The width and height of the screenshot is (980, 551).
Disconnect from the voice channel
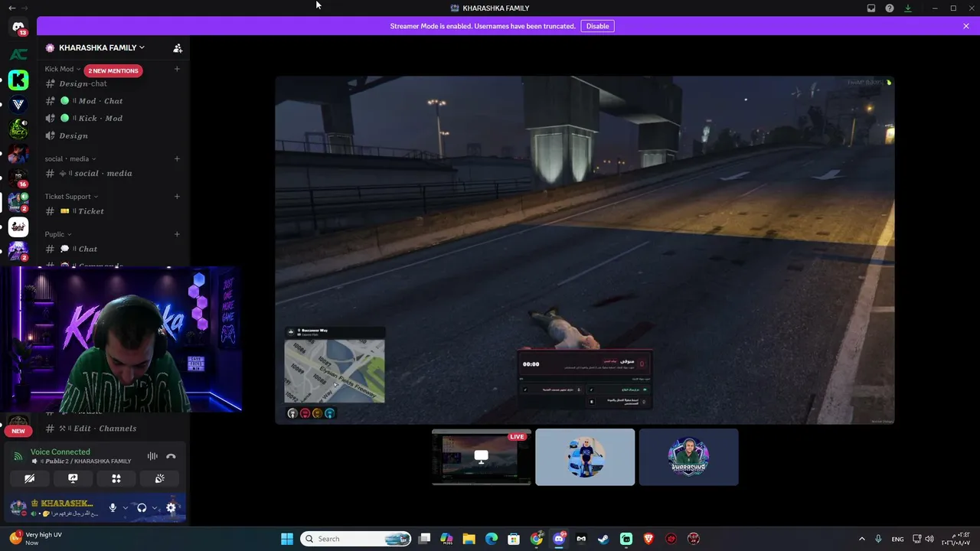171,456
